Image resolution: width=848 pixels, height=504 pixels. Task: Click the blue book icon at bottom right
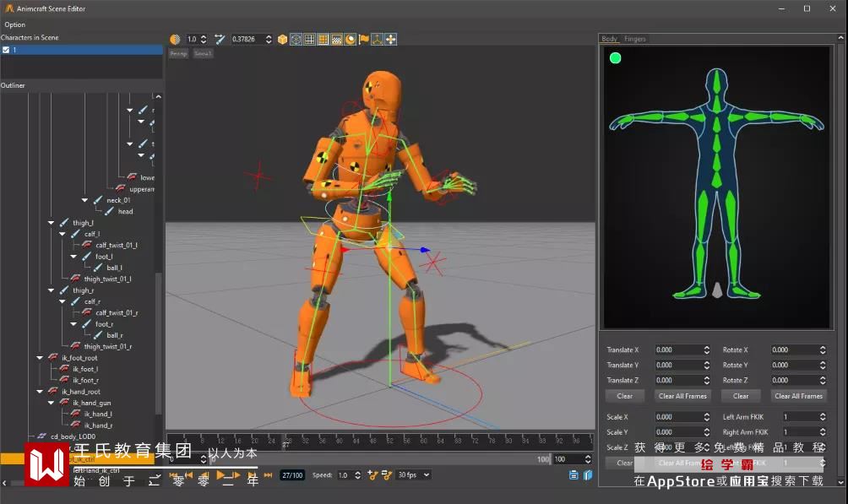point(588,475)
